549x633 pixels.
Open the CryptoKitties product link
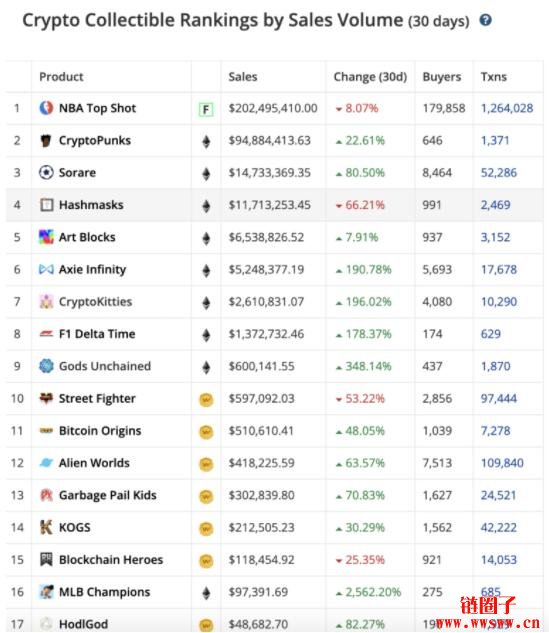(95, 302)
